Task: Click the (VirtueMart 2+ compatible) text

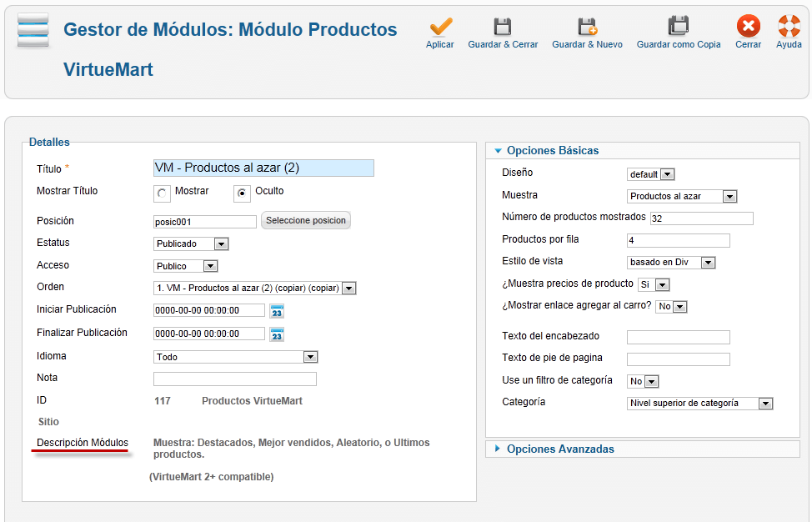Action: tap(211, 477)
